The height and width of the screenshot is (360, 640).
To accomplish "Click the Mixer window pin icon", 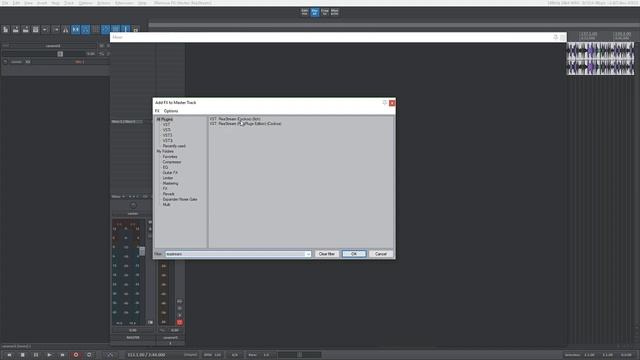I will (556, 37).
